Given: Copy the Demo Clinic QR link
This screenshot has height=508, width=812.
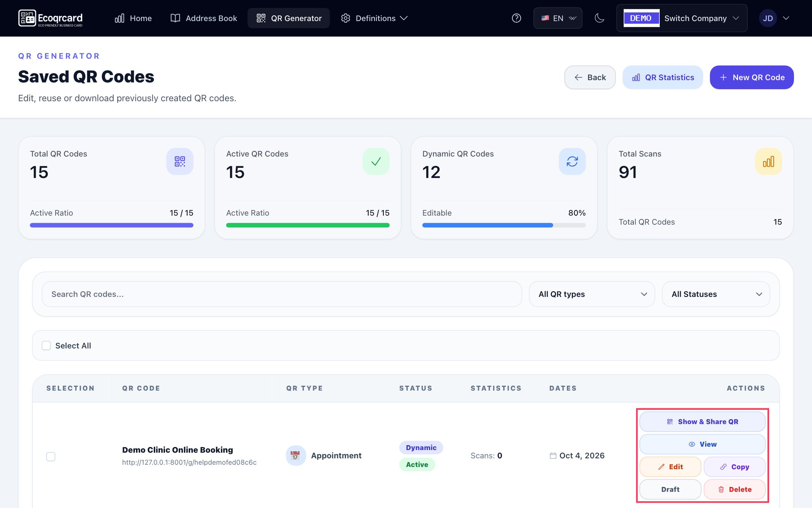Looking at the screenshot, I should (735, 467).
